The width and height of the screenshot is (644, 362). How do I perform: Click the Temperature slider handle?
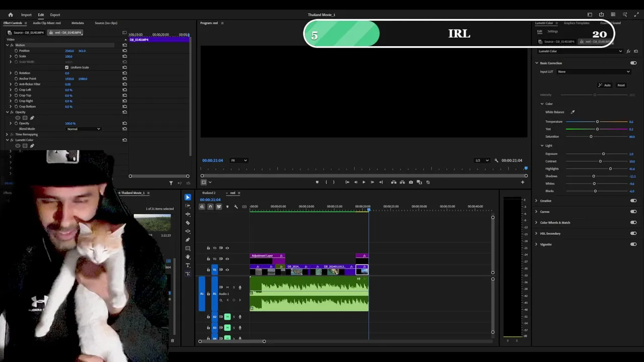(x=597, y=122)
